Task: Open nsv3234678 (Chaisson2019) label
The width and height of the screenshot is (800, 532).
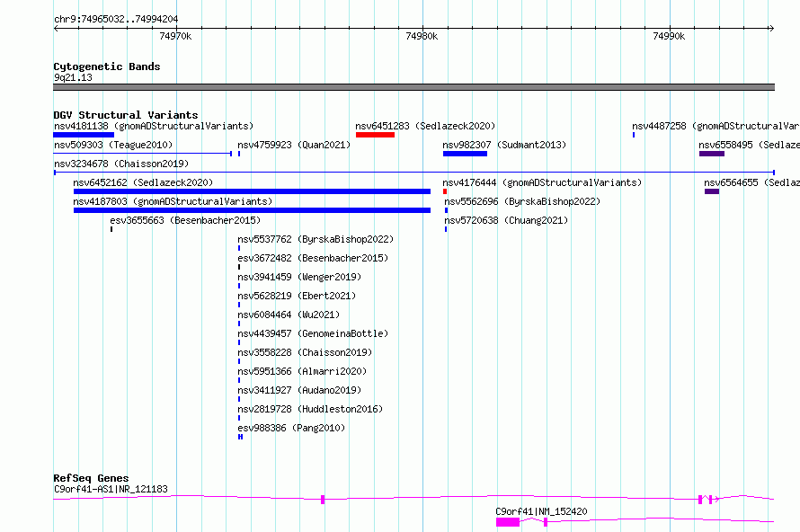Action: point(121,164)
